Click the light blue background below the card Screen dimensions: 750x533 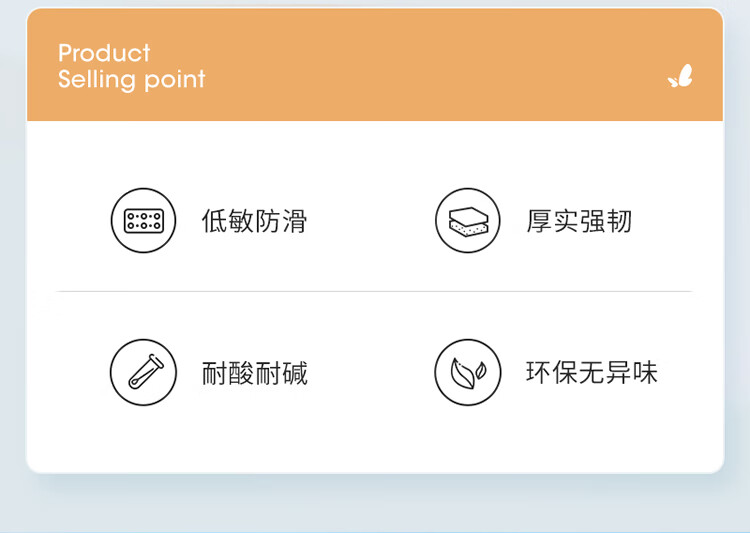tap(375, 505)
